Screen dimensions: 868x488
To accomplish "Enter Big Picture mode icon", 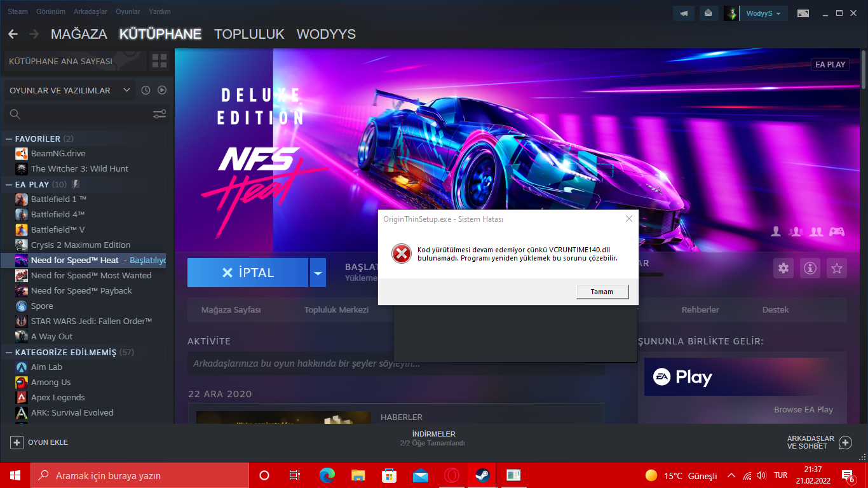I will [803, 13].
